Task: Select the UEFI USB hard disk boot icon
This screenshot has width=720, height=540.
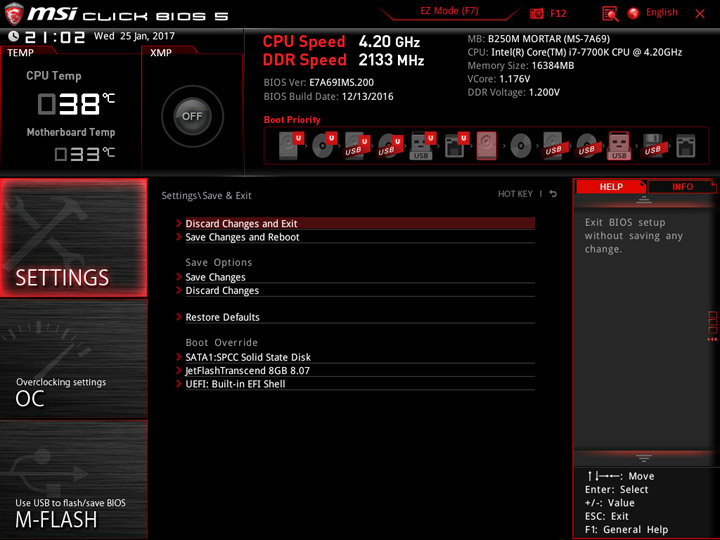Action: (357, 146)
